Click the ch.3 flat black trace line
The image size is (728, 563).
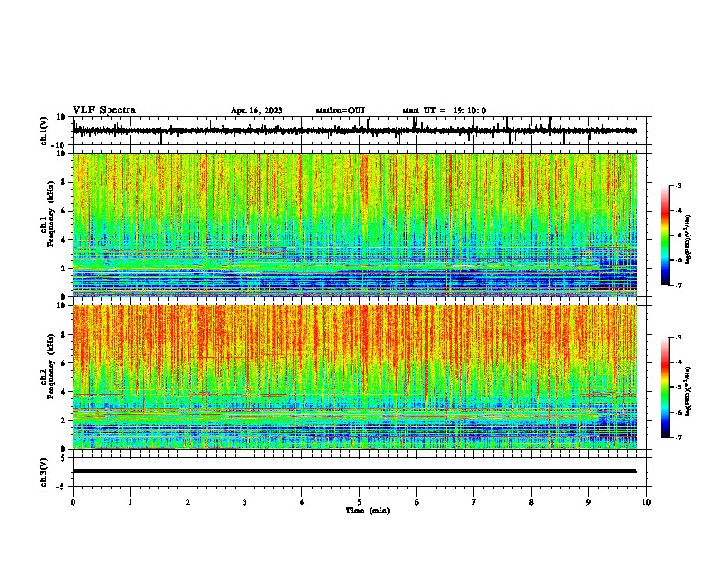[354, 471]
